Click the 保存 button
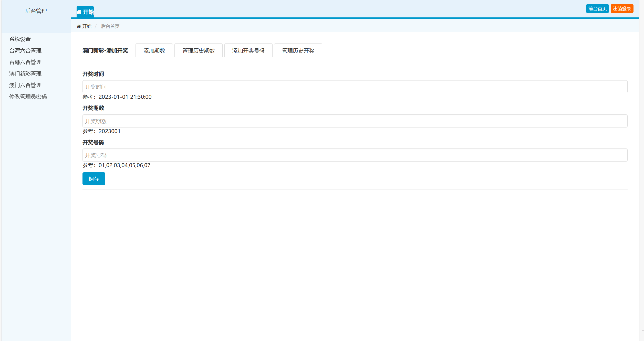The width and height of the screenshot is (644, 341). tap(94, 179)
